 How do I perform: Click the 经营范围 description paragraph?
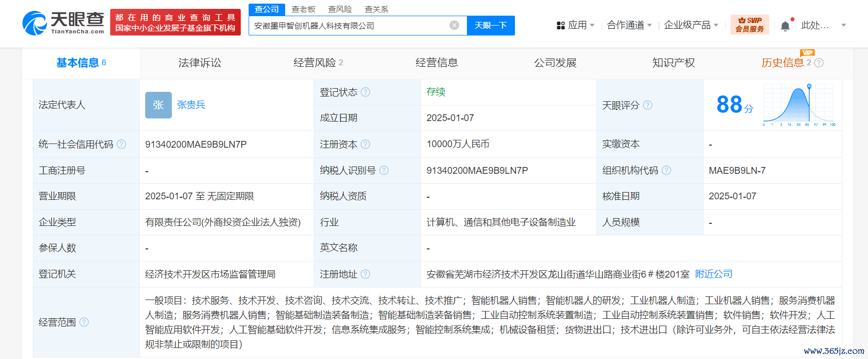[490, 322]
